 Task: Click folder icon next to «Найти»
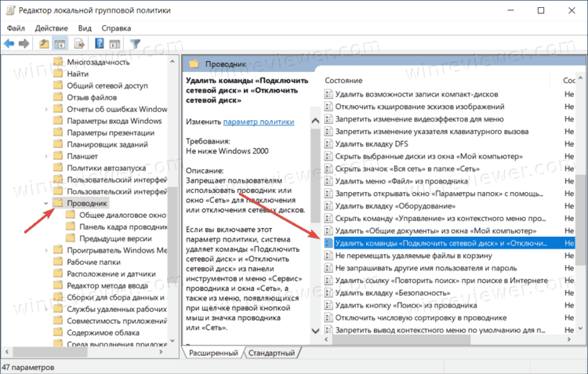click(x=58, y=74)
